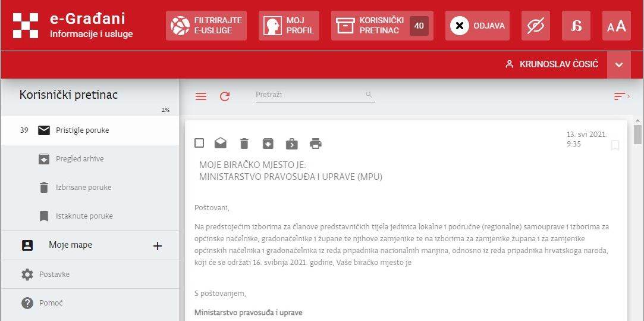The image size is (644, 321).
Task: Click the message list scrollbar thumb
Action: point(637,134)
